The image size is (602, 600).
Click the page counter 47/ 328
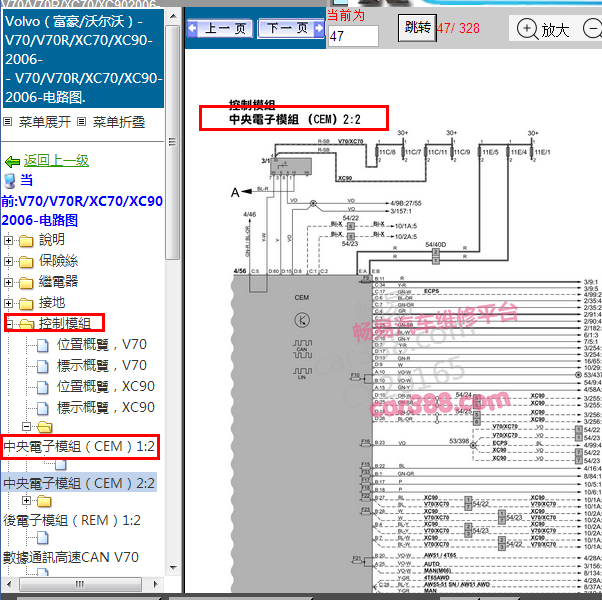pyautogui.click(x=458, y=28)
